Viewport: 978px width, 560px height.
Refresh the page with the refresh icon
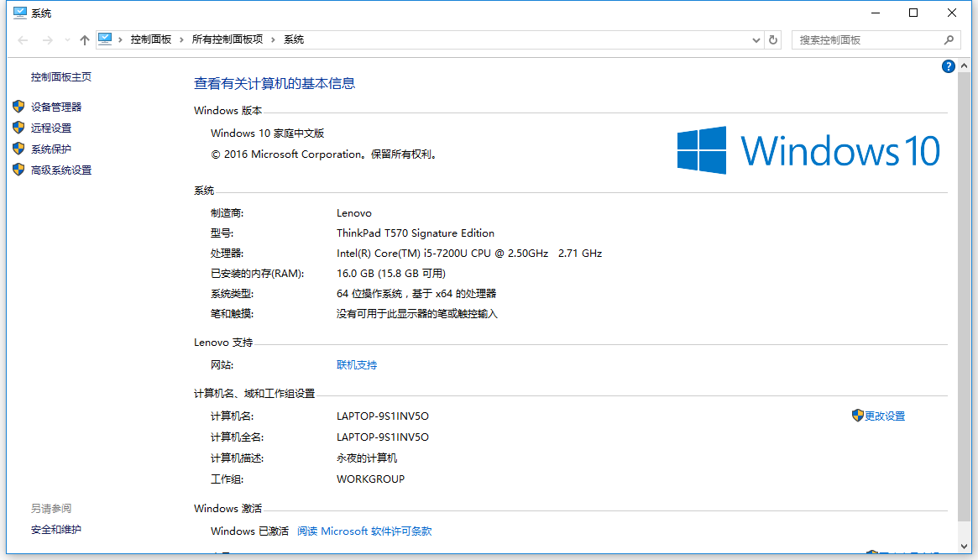point(773,39)
